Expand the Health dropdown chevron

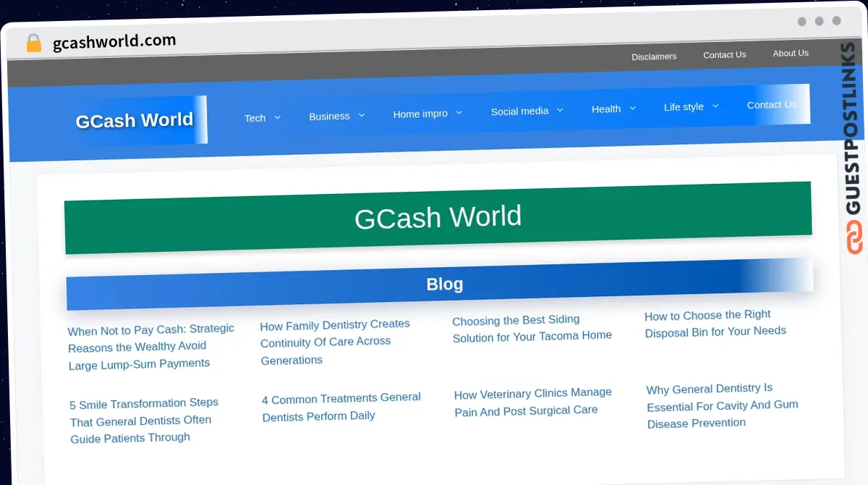pyautogui.click(x=632, y=108)
